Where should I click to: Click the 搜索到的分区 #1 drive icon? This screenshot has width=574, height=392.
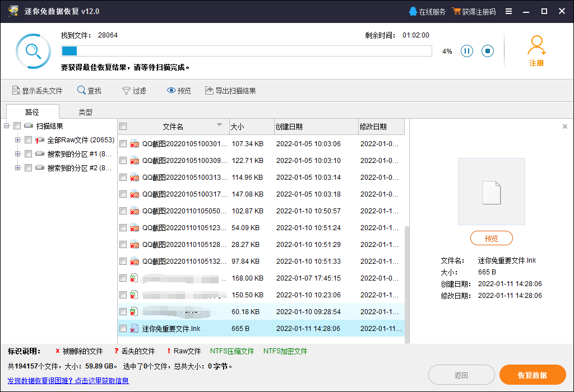[x=40, y=153]
